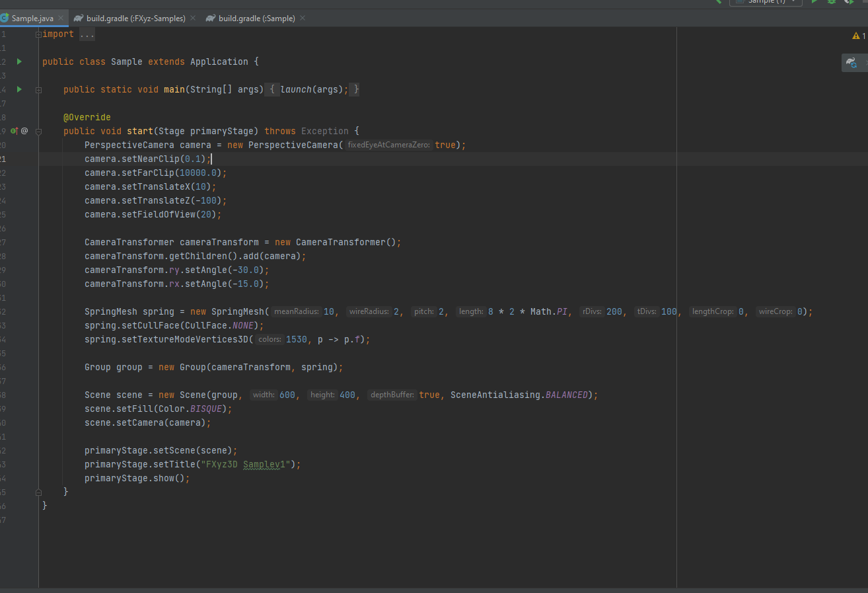Click the Application superclass name

219,61
